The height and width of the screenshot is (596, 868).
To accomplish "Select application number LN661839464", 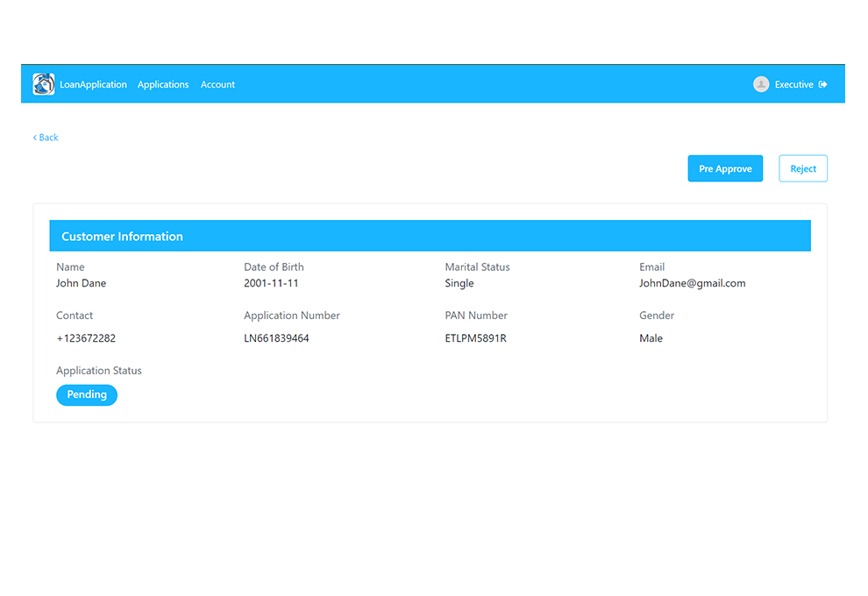I will point(274,337).
